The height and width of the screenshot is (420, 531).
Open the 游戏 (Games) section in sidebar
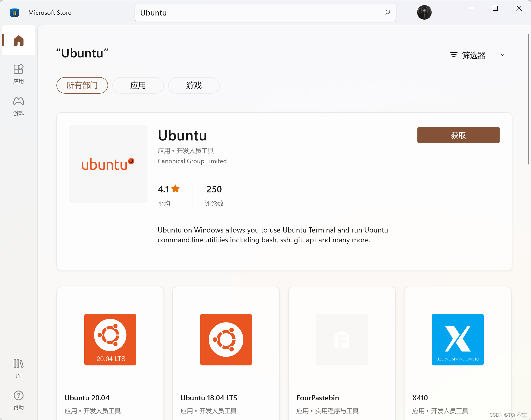(18, 106)
